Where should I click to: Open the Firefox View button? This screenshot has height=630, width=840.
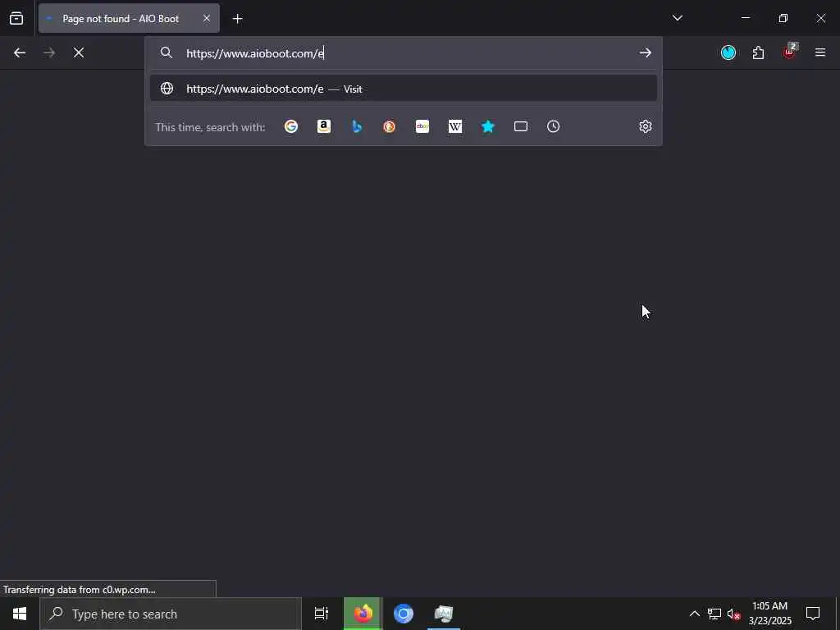click(16, 18)
